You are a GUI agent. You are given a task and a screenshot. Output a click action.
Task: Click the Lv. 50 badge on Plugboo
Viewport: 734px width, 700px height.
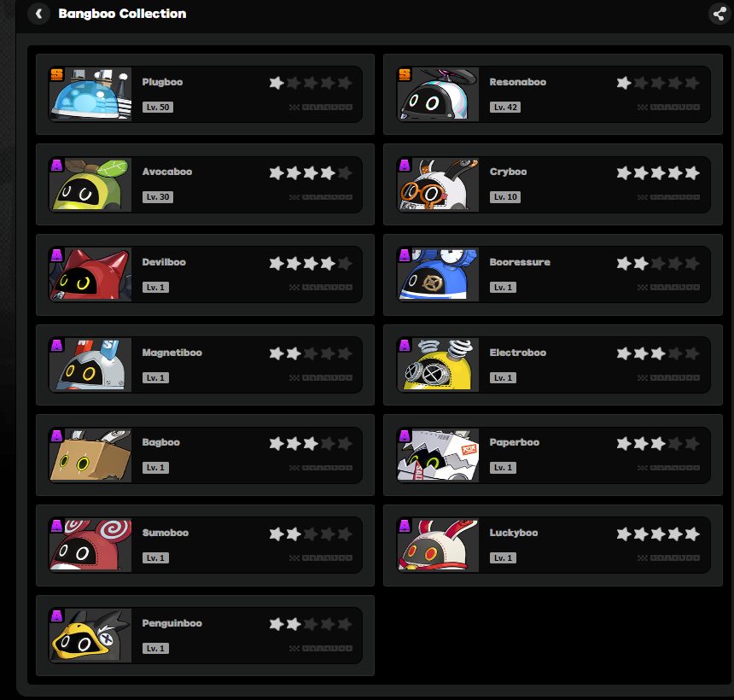coord(158,108)
